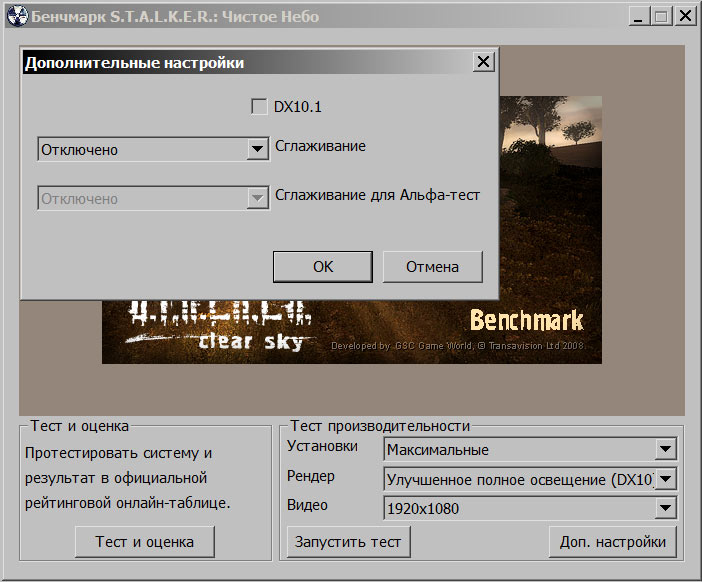Open Доп. настройки button
The width and height of the screenshot is (702, 582).
[x=612, y=542]
